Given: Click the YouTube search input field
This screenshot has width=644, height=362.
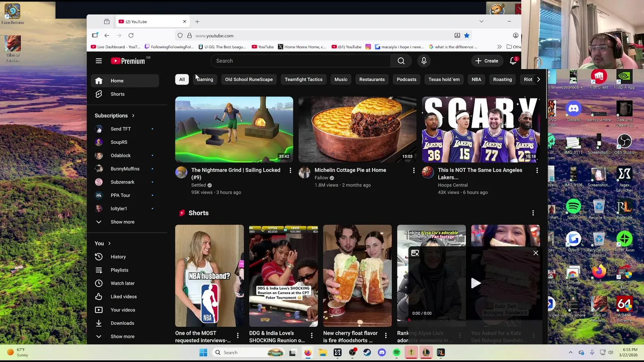Looking at the screenshot, I should point(301,61).
